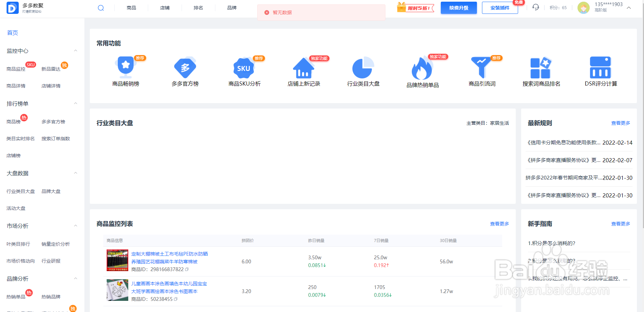Click error icon in 暂无数据 alert
The width and height of the screenshot is (644, 312).
pyautogui.click(x=267, y=13)
